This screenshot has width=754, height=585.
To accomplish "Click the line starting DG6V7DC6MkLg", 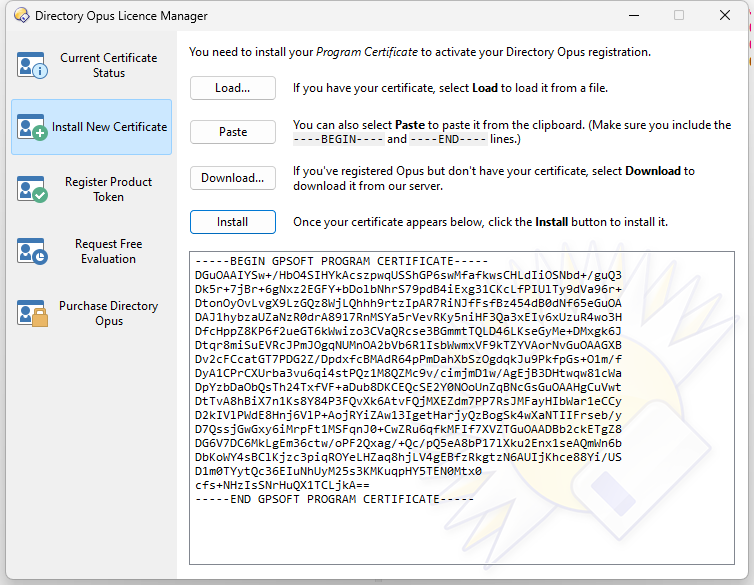I will coord(408,443).
